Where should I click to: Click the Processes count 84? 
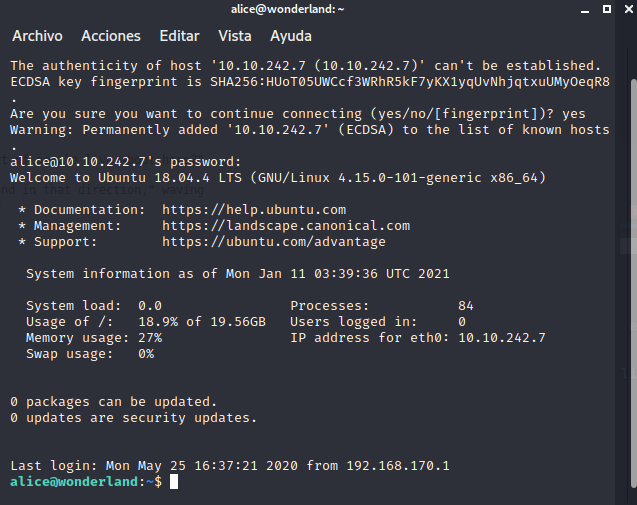(466, 306)
